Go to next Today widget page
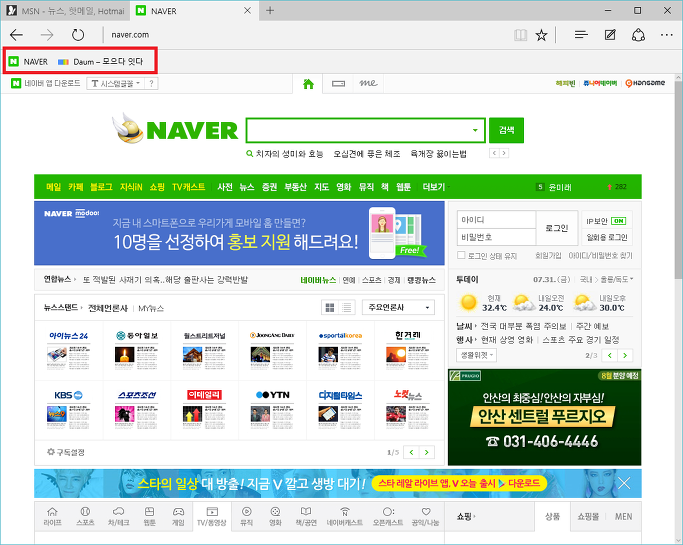 (625, 355)
